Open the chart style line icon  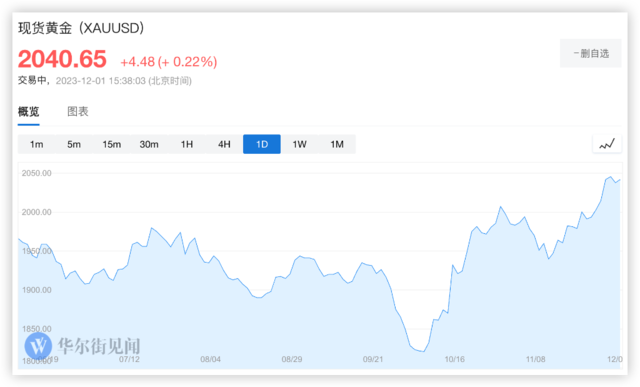pos(607,144)
